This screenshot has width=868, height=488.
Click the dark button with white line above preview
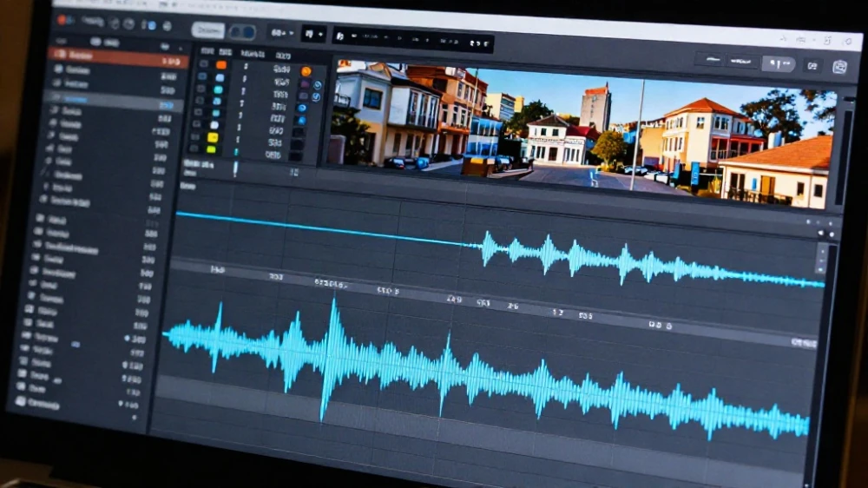pos(712,60)
